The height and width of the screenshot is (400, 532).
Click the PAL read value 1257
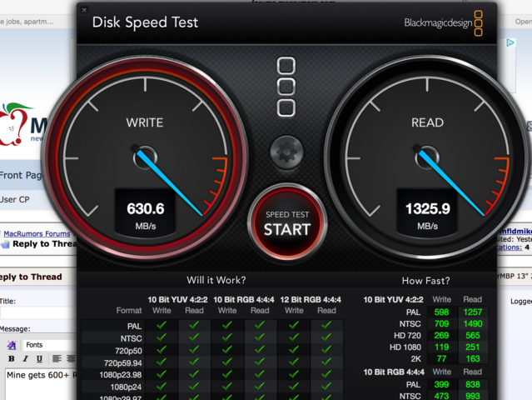point(473,312)
